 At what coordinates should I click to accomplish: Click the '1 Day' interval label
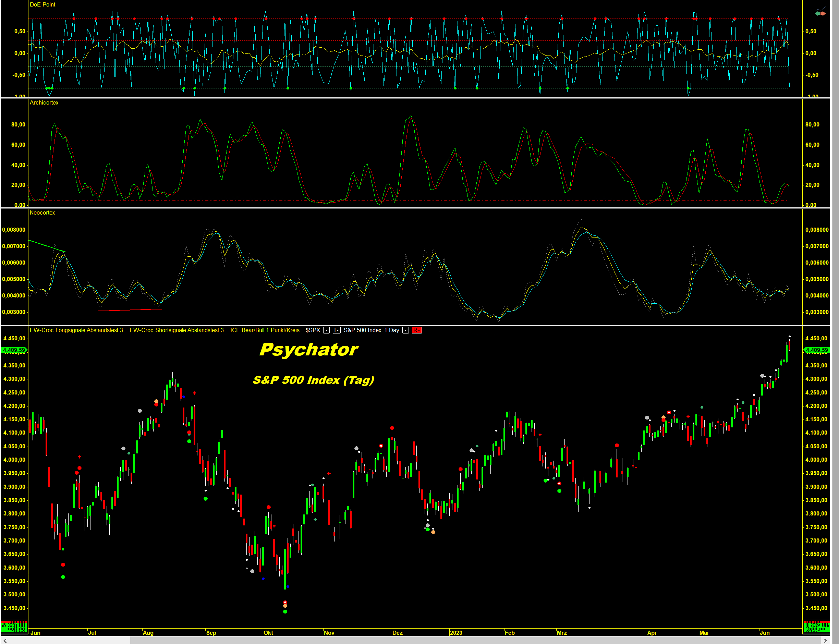392,330
